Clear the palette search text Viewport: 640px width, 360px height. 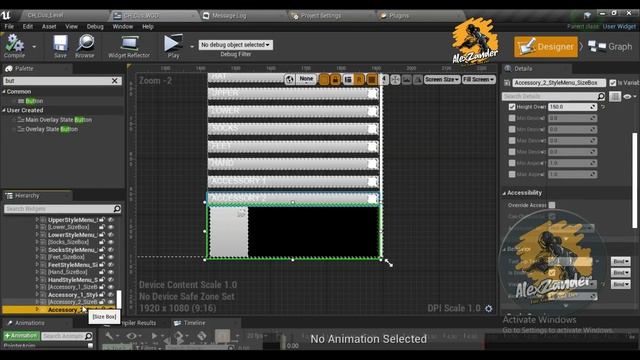pos(115,81)
